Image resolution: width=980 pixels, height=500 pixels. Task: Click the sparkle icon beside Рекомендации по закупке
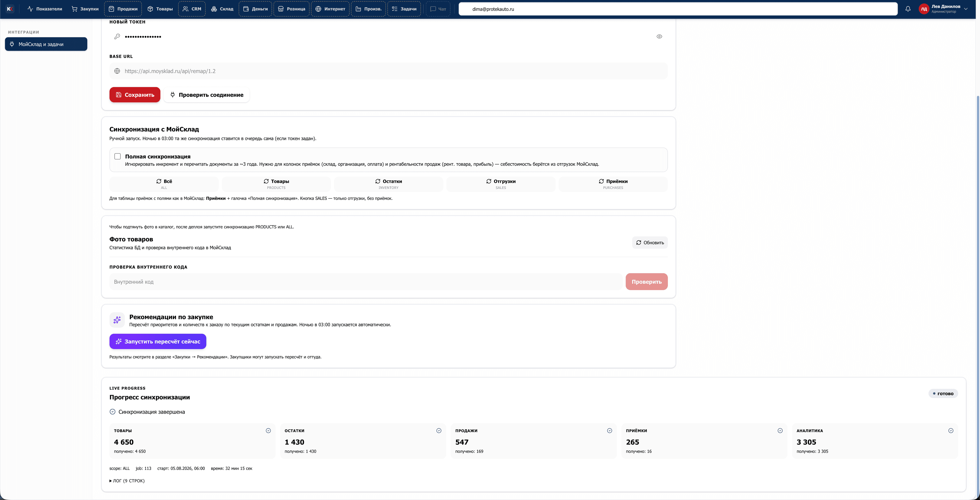point(117,320)
